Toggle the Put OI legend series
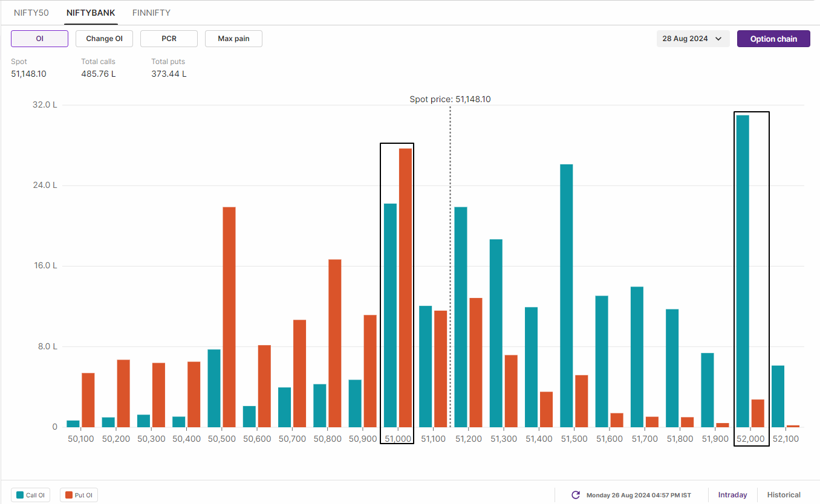820x504 pixels. (x=79, y=495)
